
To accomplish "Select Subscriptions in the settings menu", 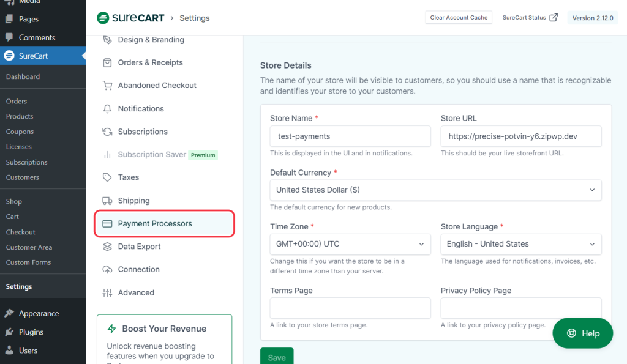I will [143, 132].
